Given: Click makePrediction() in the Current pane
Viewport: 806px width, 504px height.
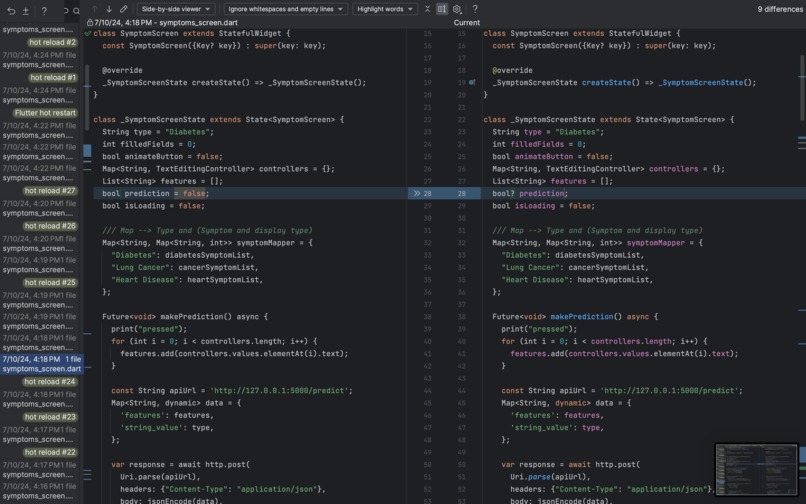Looking at the screenshot, I should tap(585, 317).
